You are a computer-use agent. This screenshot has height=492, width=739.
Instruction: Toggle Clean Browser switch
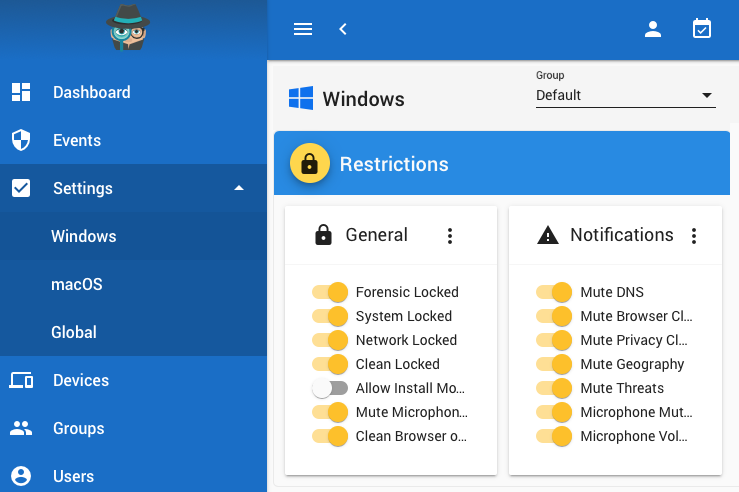click(x=330, y=436)
